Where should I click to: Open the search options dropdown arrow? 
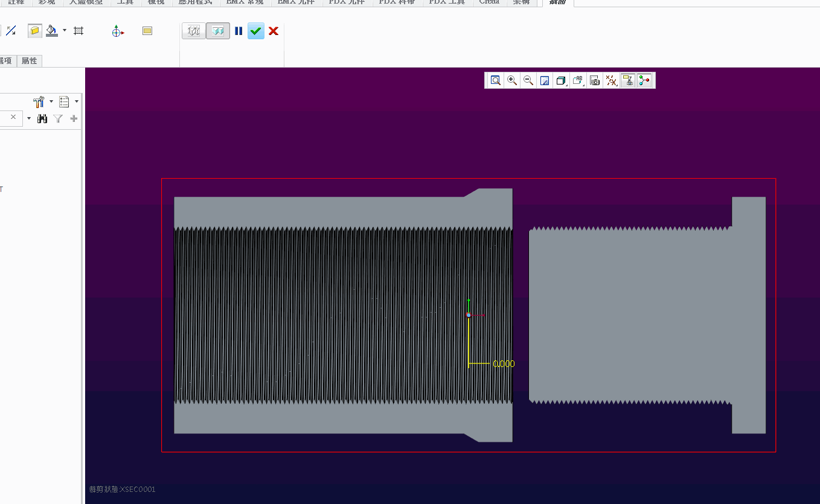tap(28, 118)
